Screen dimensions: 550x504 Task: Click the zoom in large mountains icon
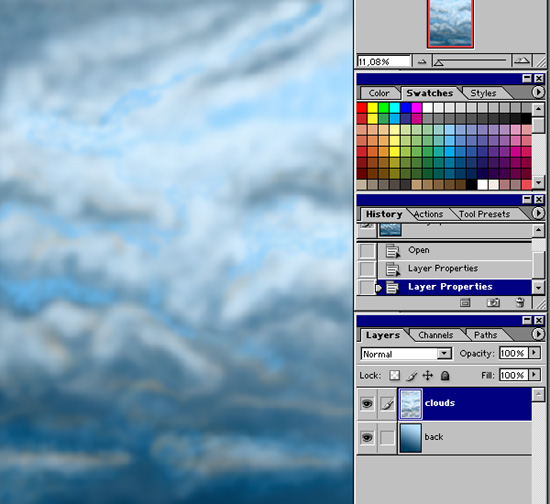pyautogui.click(x=522, y=61)
